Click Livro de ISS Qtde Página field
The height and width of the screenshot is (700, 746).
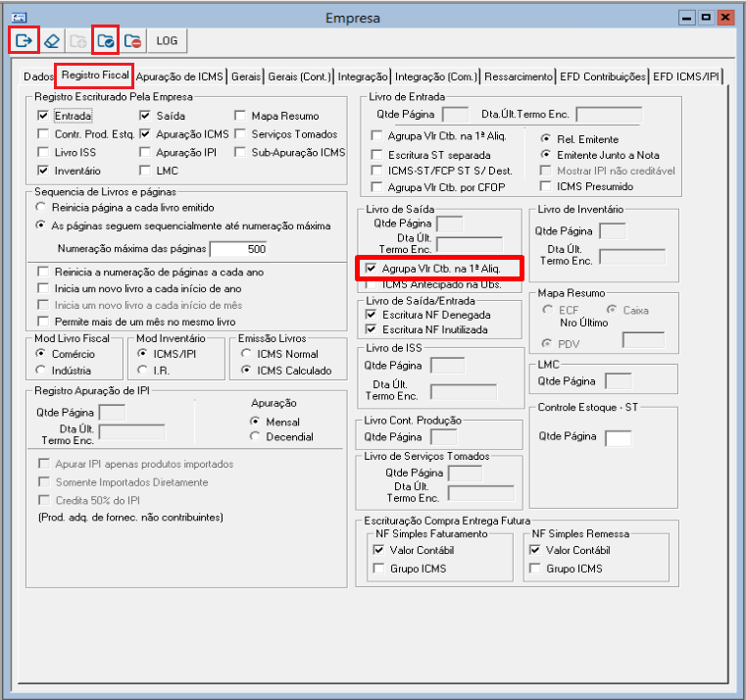pyautogui.click(x=447, y=366)
